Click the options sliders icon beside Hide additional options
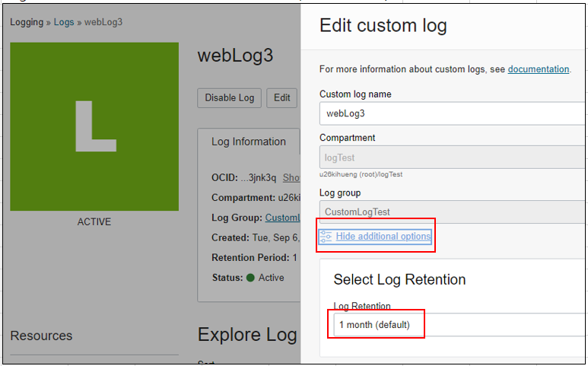 tap(326, 237)
